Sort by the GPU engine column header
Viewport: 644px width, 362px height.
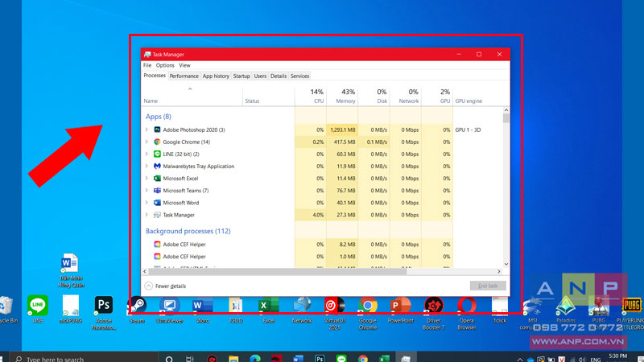point(477,96)
